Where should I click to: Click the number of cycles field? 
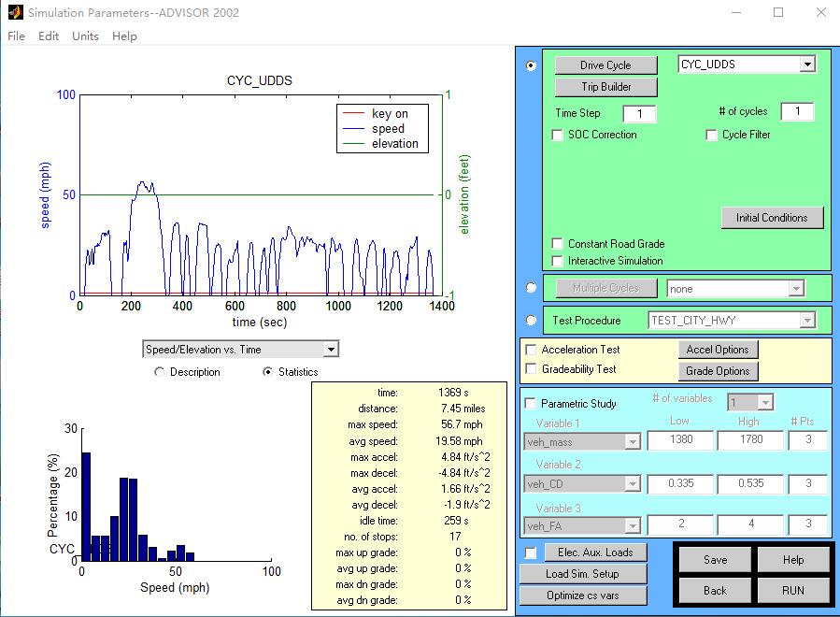[797, 112]
